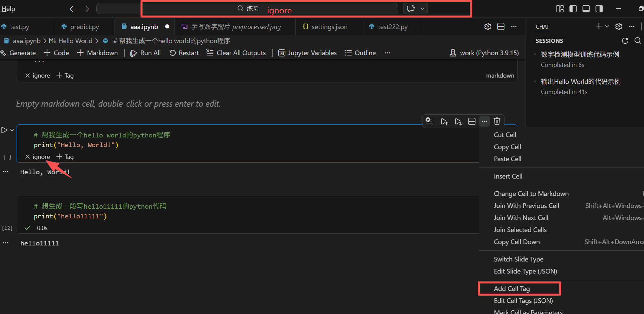
Task: Remove ignore tag from Hello World cell
Action: [27, 157]
